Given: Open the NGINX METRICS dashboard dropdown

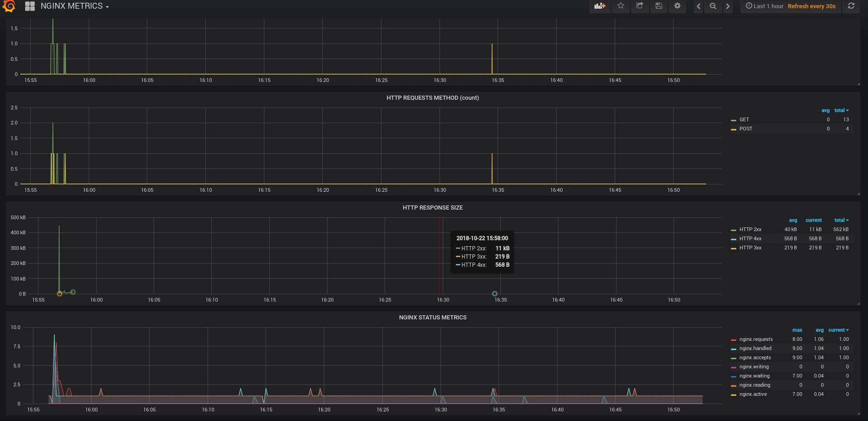Looking at the screenshot, I should (x=75, y=6).
